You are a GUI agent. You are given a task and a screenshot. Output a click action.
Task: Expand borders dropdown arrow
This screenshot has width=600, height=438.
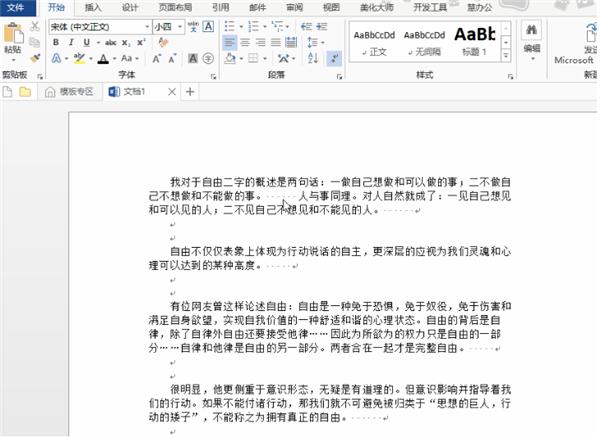tap(265, 59)
